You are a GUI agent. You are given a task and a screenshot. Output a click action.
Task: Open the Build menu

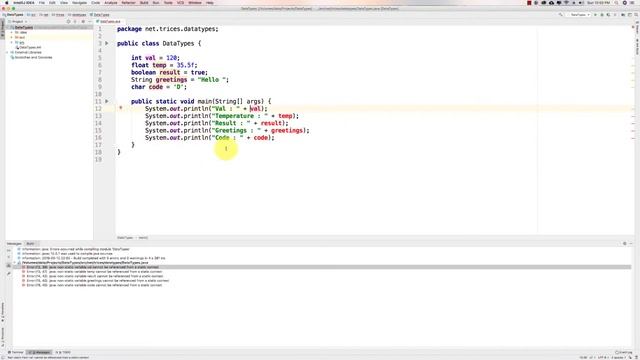click(x=144, y=2)
